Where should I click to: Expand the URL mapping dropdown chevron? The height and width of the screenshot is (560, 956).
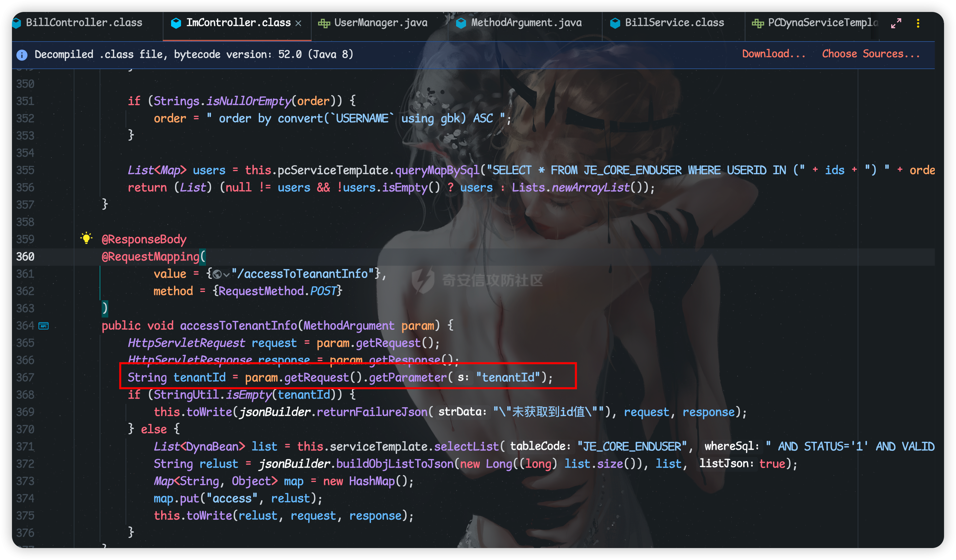[x=227, y=275]
